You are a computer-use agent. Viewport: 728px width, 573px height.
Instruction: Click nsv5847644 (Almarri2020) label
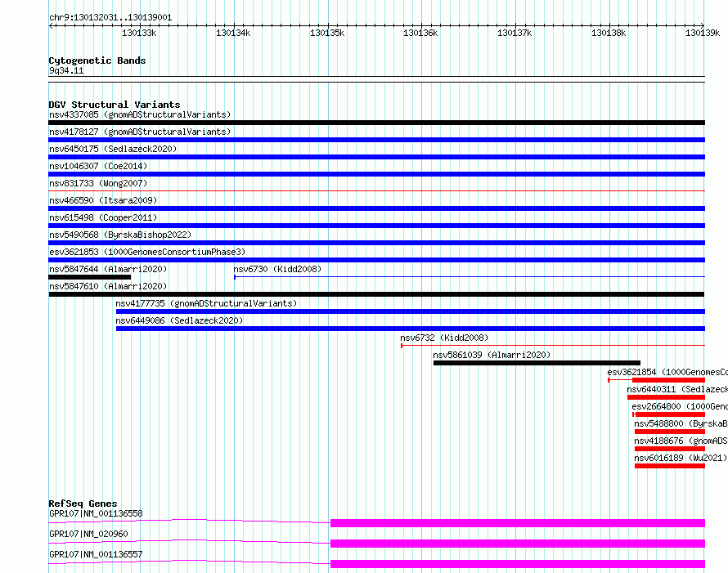(108, 269)
